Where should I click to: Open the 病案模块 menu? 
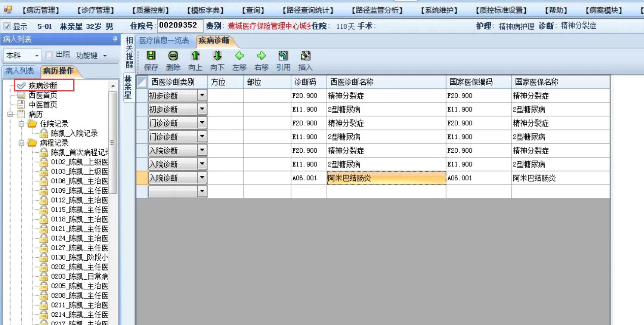(x=604, y=10)
